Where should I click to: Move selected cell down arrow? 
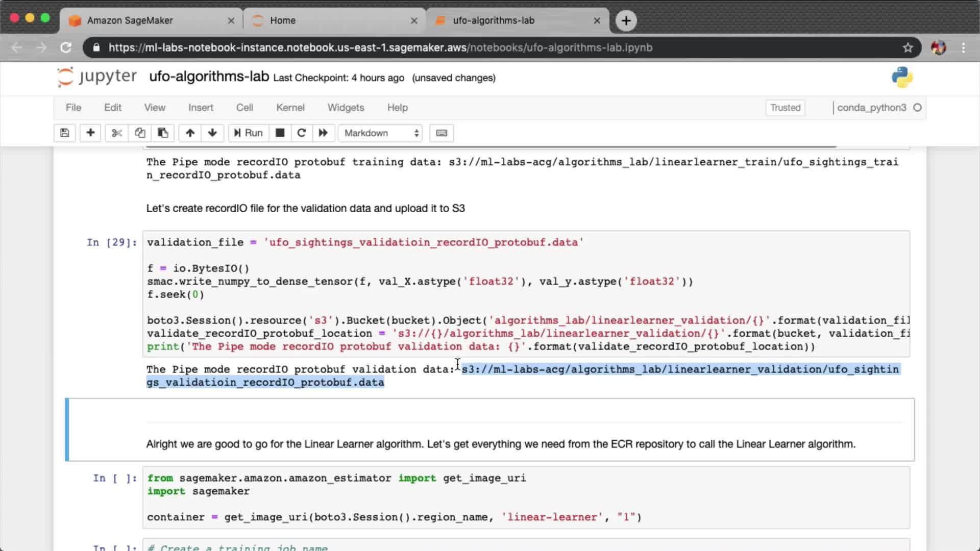point(212,133)
